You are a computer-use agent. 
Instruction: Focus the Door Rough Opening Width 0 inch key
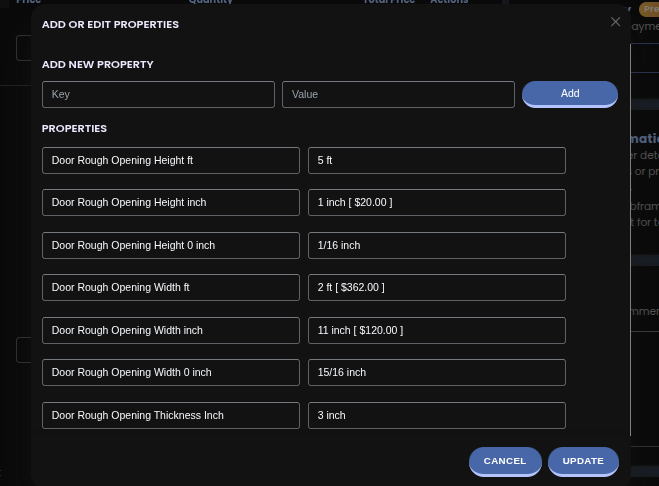(171, 372)
